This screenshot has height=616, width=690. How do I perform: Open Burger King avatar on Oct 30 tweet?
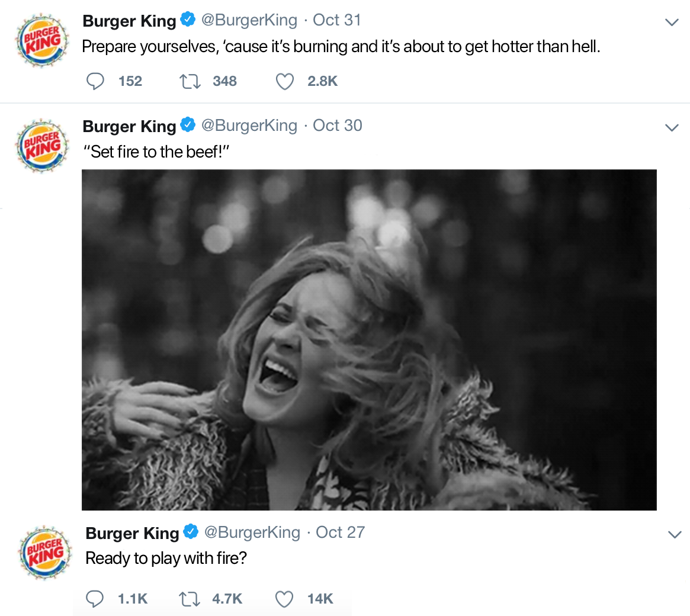(42, 146)
